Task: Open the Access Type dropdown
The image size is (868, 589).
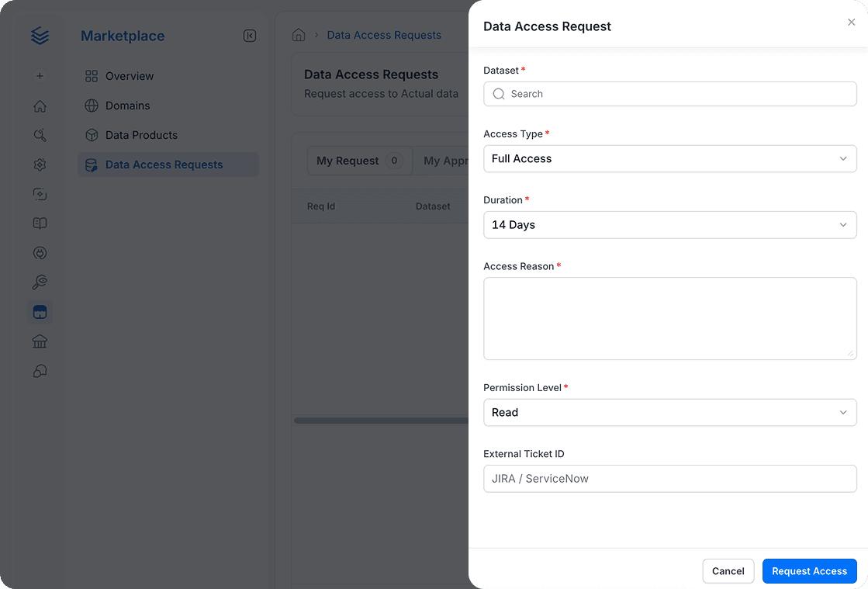Action: click(x=670, y=159)
